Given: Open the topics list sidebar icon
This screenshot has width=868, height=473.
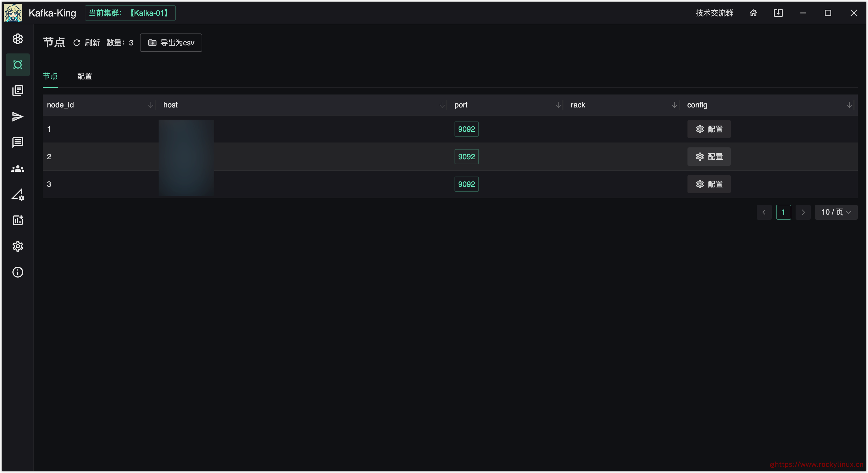Looking at the screenshot, I should click(x=18, y=90).
